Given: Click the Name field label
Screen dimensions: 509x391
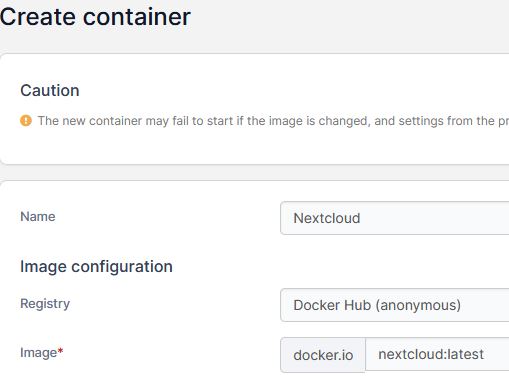Looking at the screenshot, I should click(x=38, y=217).
